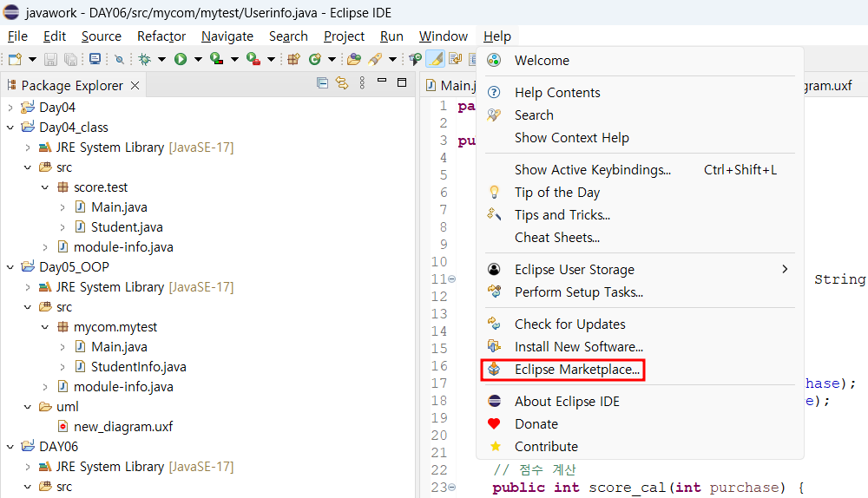Open the Project menu

coord(345,36)
